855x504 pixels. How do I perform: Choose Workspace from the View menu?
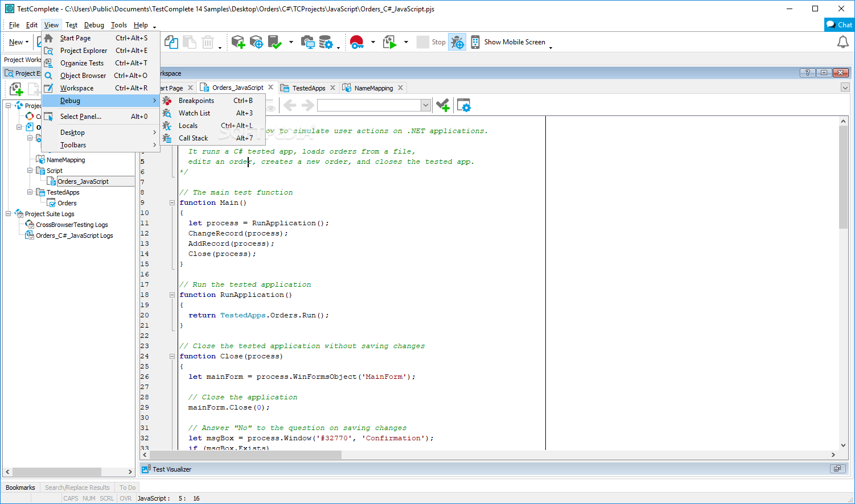(101, 88)
